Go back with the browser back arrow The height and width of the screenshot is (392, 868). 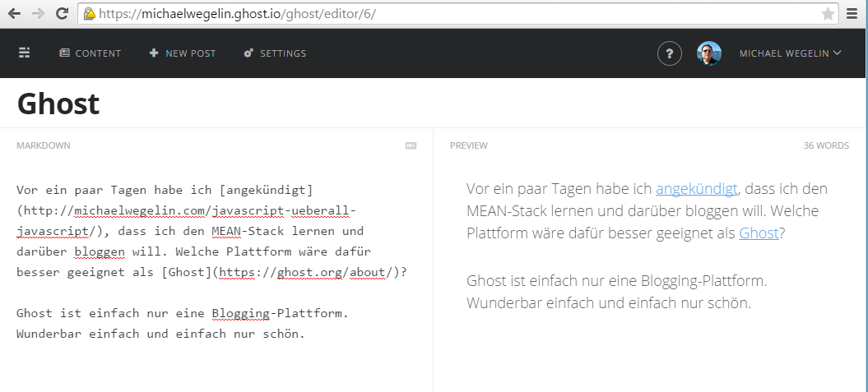[x=14, y=14]
